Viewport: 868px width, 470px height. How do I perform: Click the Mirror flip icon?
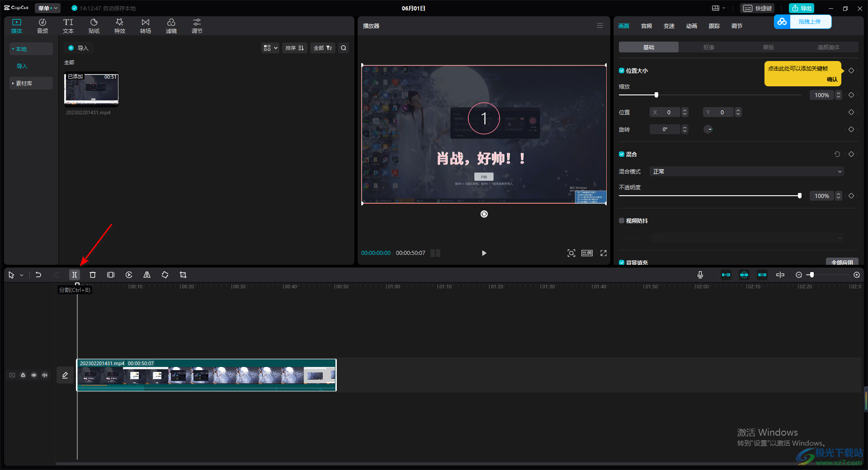147,275
